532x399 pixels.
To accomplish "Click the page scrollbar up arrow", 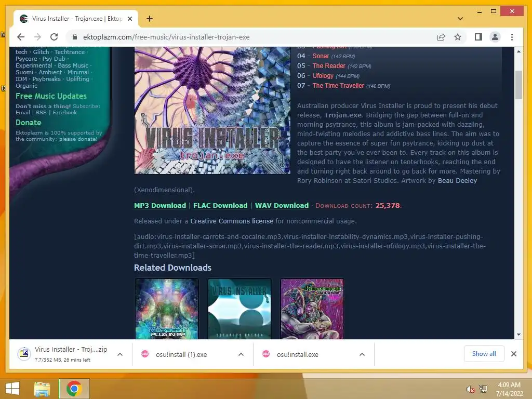I will [518, 51].
